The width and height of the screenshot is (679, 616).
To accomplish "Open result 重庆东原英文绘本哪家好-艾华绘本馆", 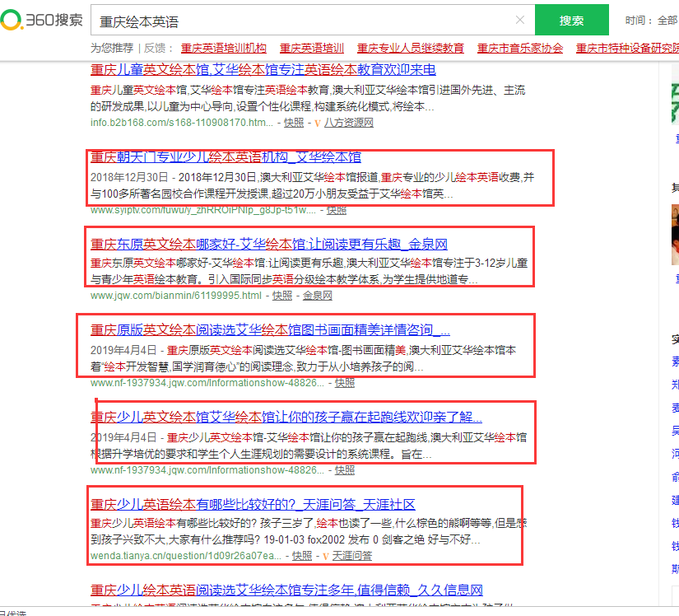I will 269,245.
